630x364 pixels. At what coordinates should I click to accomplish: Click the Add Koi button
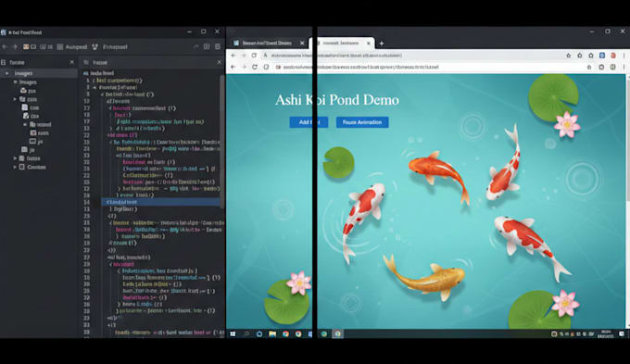click(x=309, y=122)
